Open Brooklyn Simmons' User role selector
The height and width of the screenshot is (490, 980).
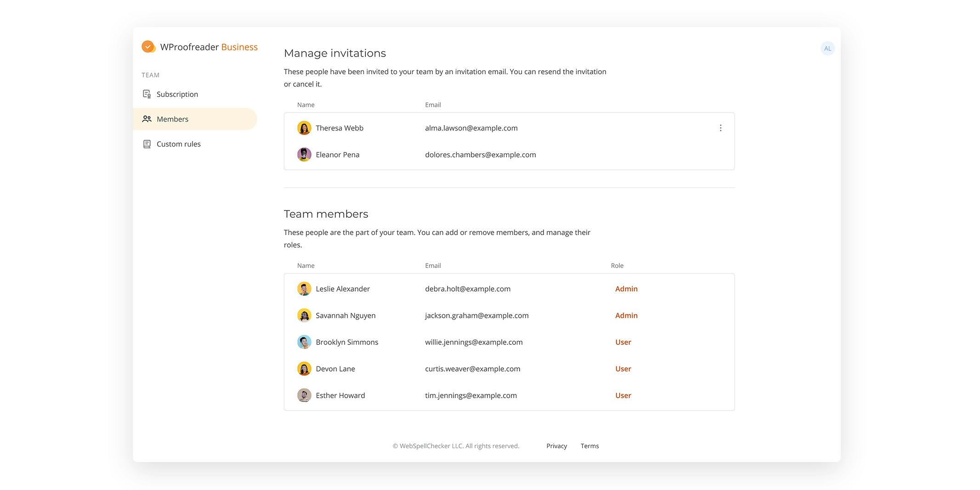coord(623,342)
